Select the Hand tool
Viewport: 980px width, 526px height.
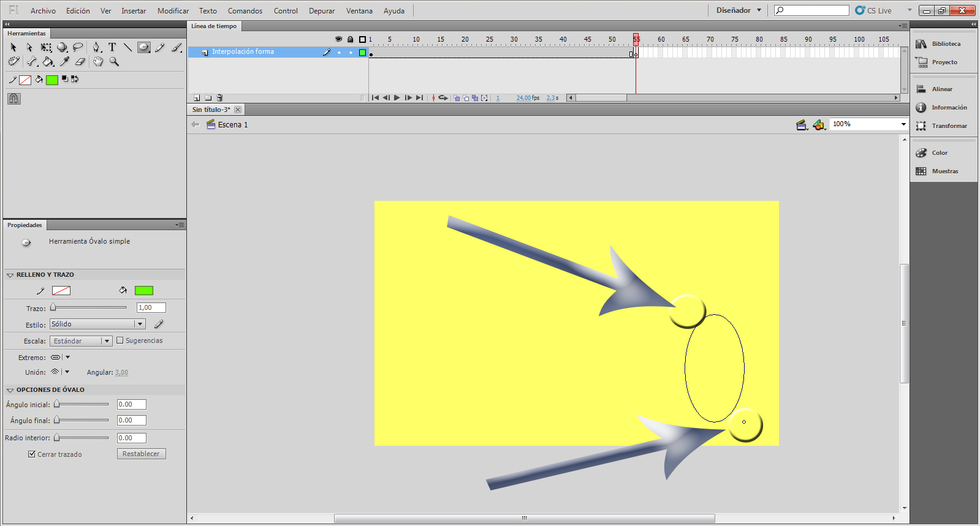click(98, 62)
